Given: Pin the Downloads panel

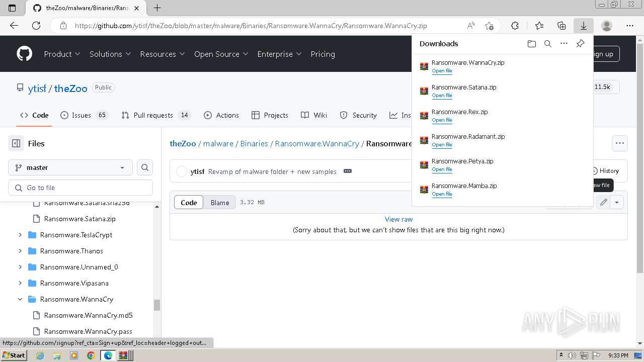Looking at the screenshot, I should 580,44.
